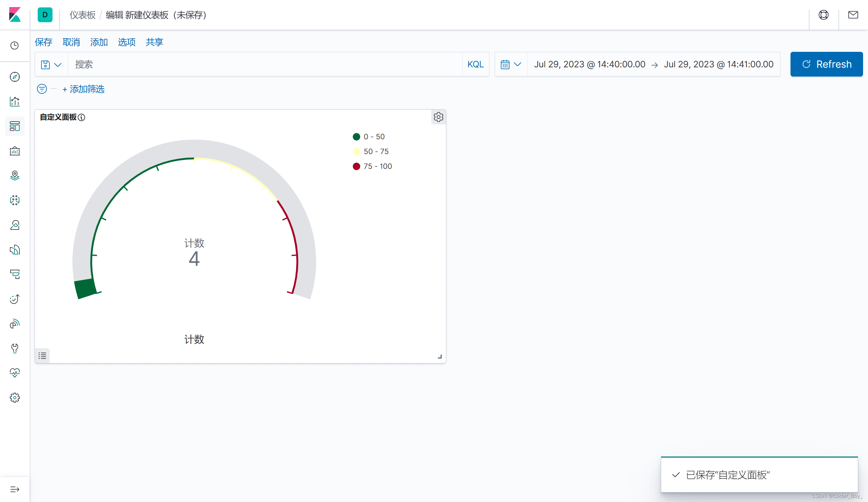Expand the saved query dropdown
Image resolution: width=868 pixels, height=502 pixels.
tap(51, 65)
